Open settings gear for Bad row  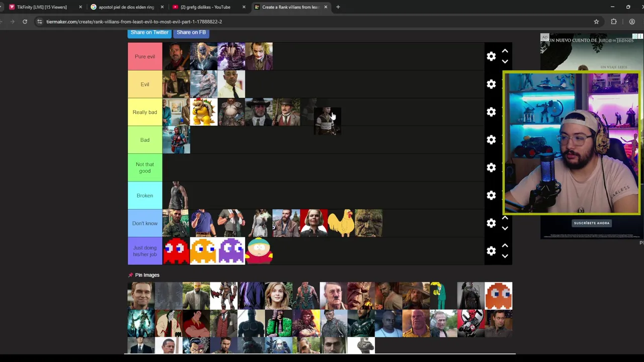tap(491, 140)
